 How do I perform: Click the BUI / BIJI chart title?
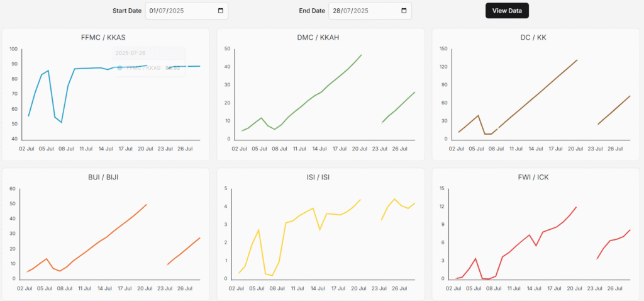click(x=104, y=177)
